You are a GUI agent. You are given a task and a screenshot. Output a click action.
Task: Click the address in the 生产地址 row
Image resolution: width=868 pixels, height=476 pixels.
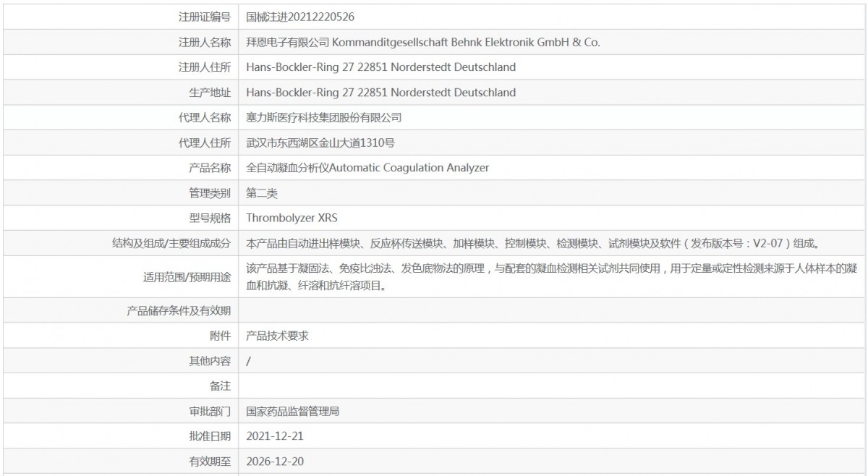(x=381, y=93)
